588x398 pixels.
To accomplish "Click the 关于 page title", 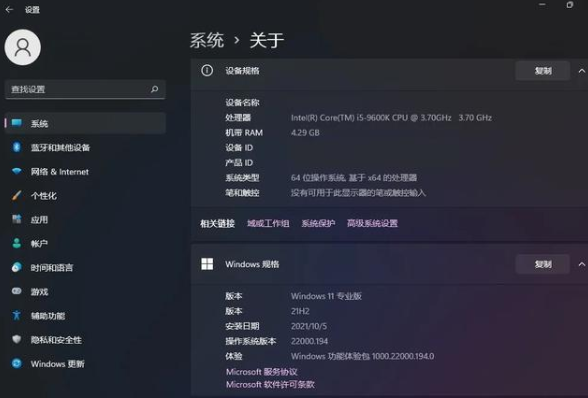I will pos(267,40).
